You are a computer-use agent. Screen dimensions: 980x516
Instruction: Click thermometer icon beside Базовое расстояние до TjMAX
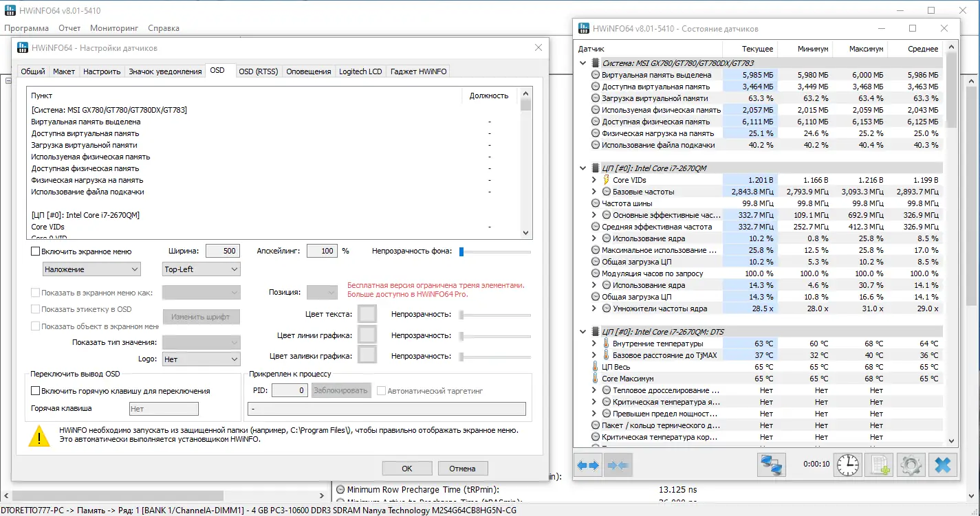point(606,355)
